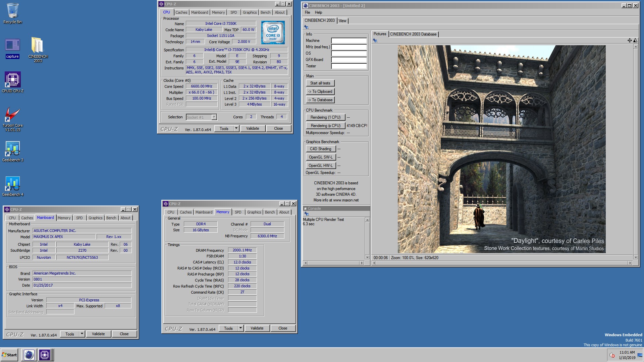The width and height of the screenshot is (644, 362).
Task: Click the CINEBENCH window title icon
Action: click(306, 6)
